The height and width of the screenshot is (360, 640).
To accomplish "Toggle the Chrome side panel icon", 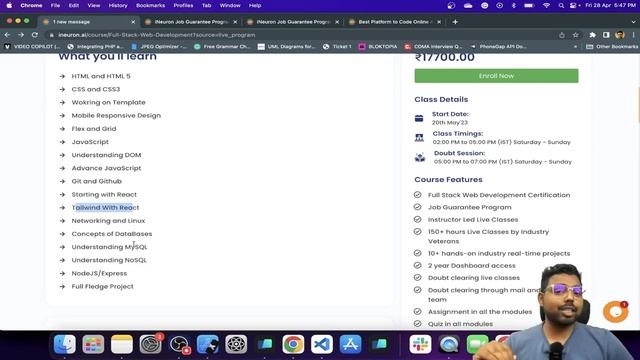I will click(x=606, y=35).
